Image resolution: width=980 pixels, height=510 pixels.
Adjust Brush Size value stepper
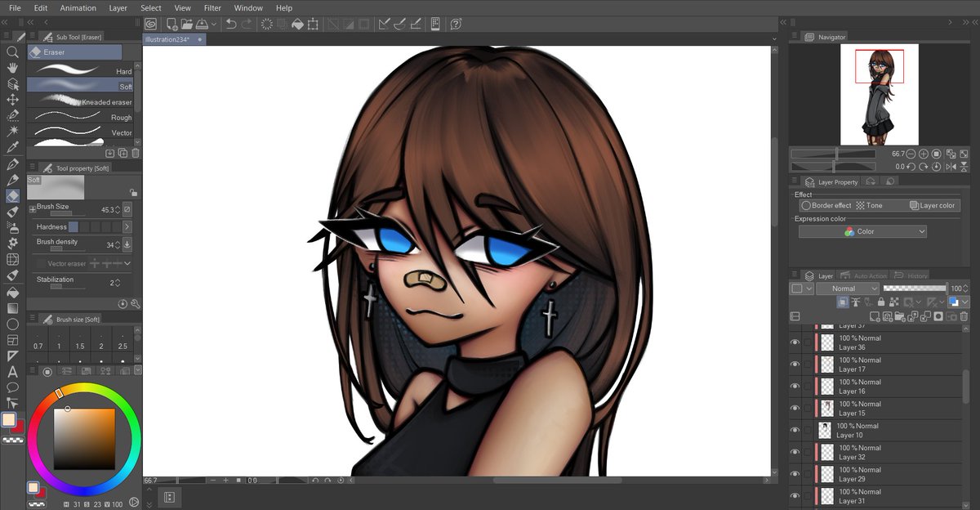(x=117, y=210)
